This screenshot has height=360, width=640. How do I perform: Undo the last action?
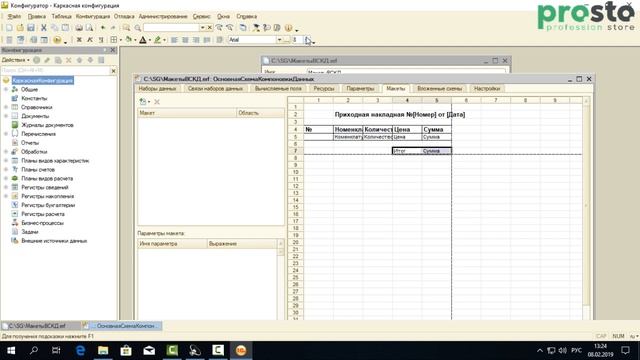pos(103,28)
